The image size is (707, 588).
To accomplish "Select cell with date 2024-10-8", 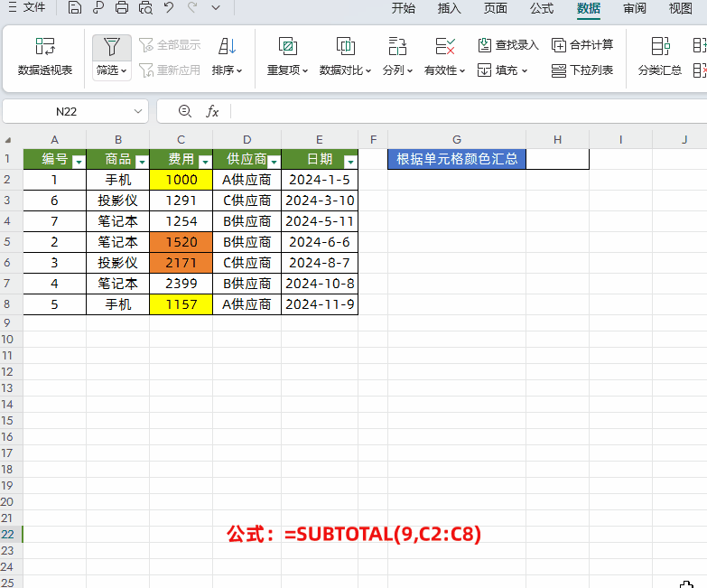I will point(320,284).
